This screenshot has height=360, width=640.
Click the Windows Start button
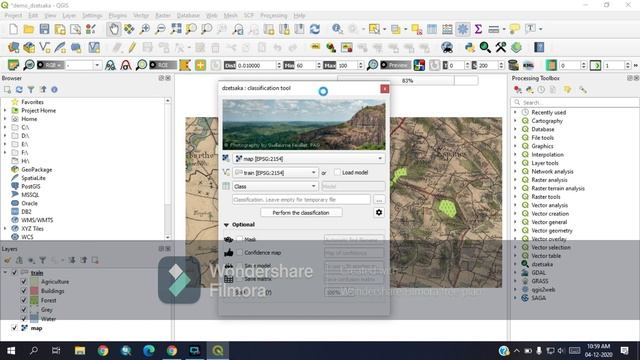(x=11, y=351)
